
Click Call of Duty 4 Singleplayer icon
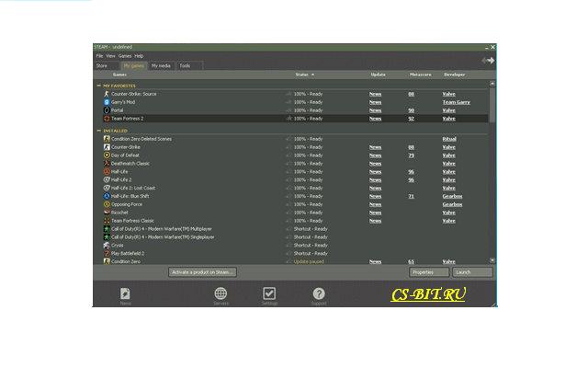pyautogui.click(x=107, y=237)
